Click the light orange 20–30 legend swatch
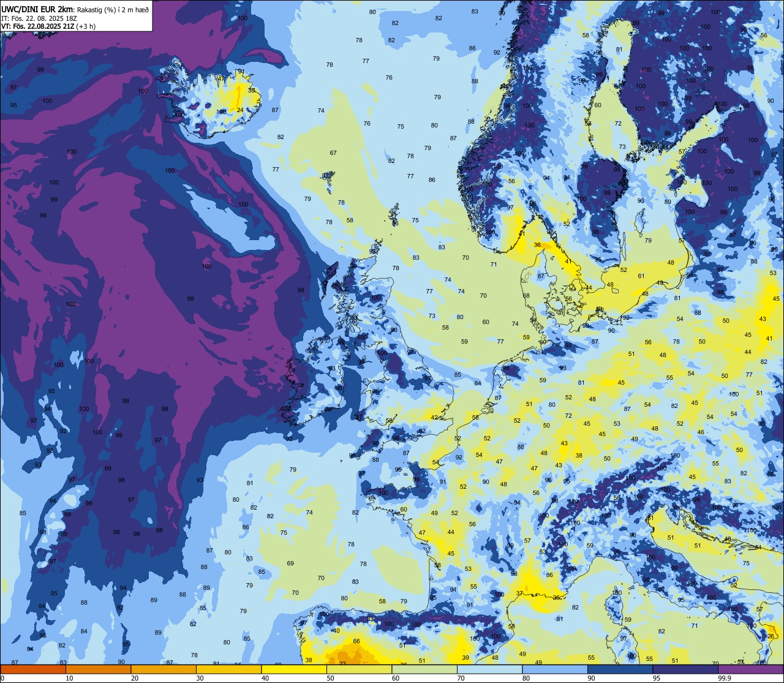 click(164, 669)
